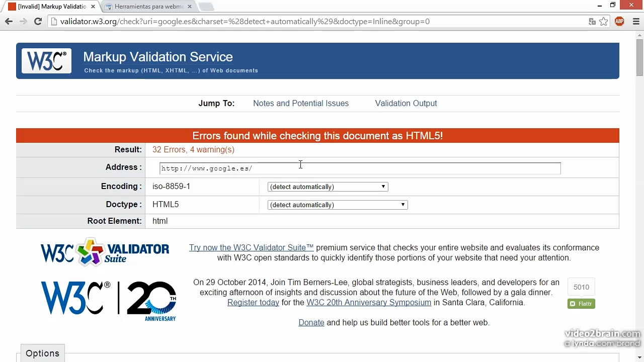Open the W3C 20th Anniversary Symposium link
Screen dimensions: 644x362
369,302
